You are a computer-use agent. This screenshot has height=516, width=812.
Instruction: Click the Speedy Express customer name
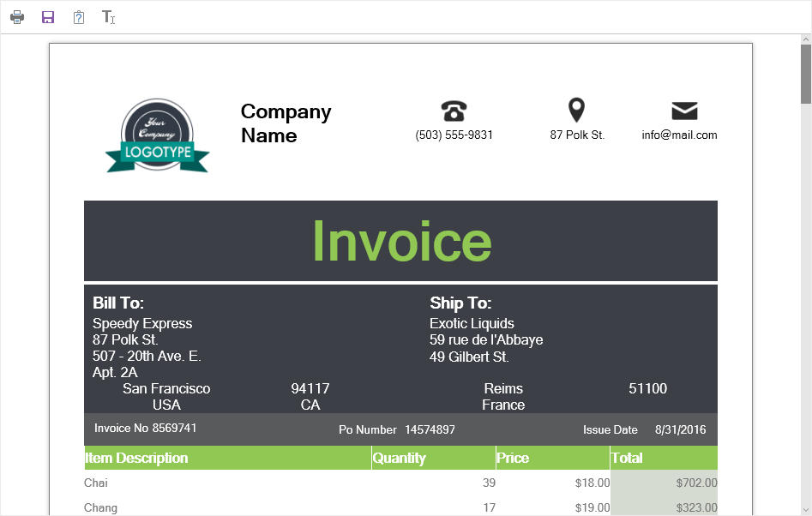pyautogui.click(x=142, y=323)
